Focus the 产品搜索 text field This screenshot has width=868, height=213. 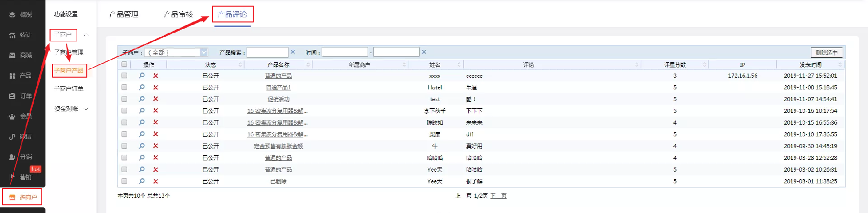[x=268, y=52]
